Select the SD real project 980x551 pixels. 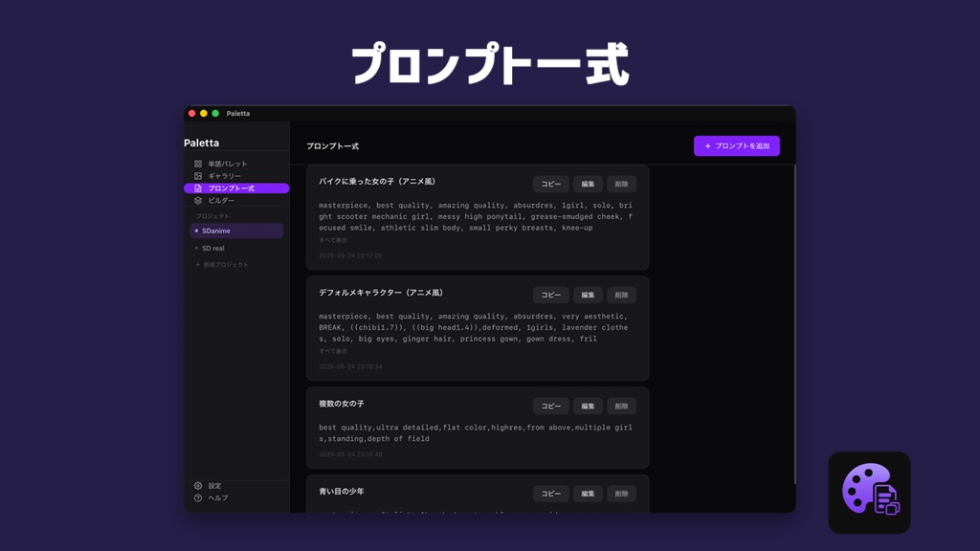[236, 248]
